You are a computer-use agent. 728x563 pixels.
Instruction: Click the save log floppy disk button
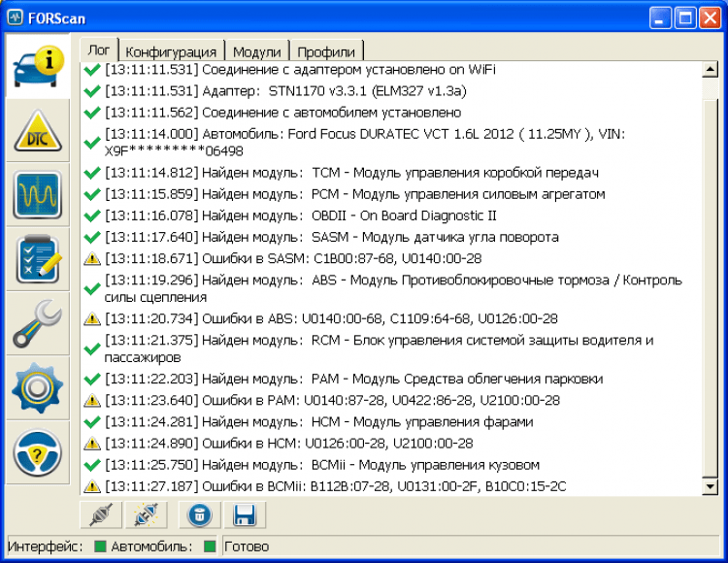pos(245,514)
